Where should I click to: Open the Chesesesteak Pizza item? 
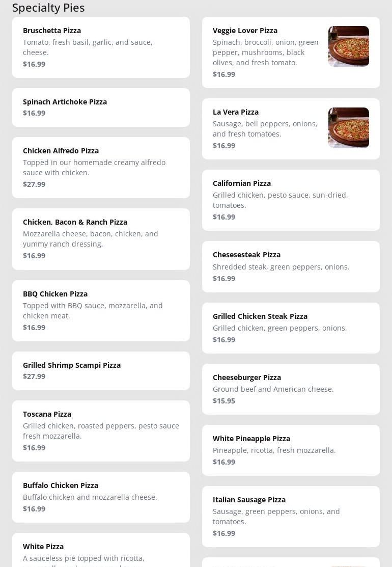291,266
